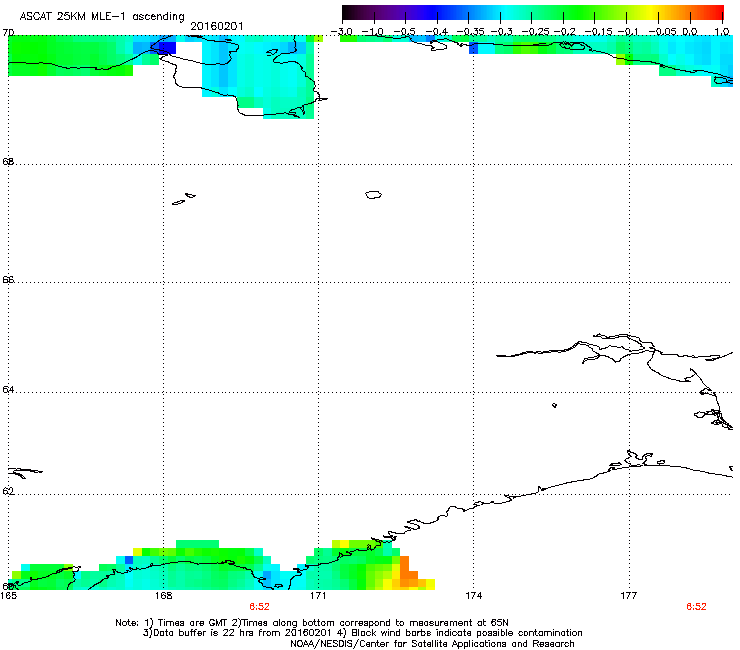Click the red time 6:52 at the right edge
The image size is (740, 650).
pos(696,607)
